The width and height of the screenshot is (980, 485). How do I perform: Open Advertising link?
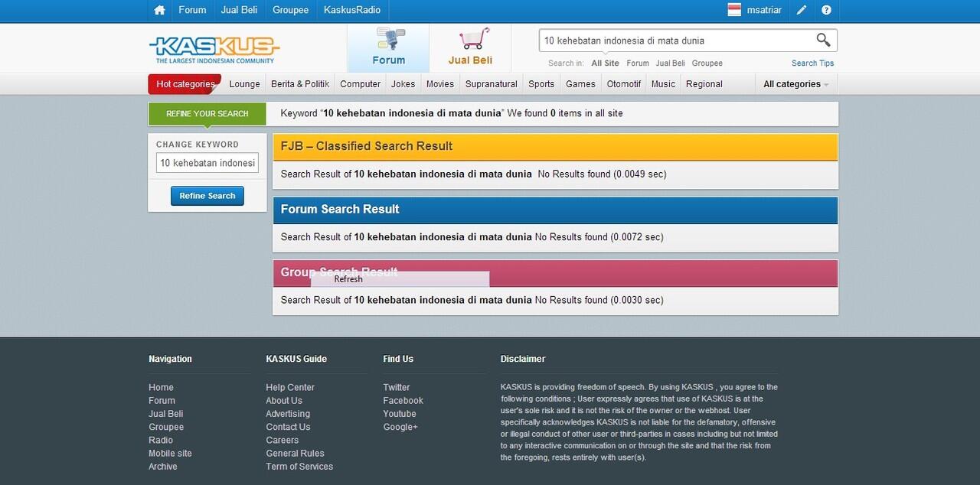(288, 414)
